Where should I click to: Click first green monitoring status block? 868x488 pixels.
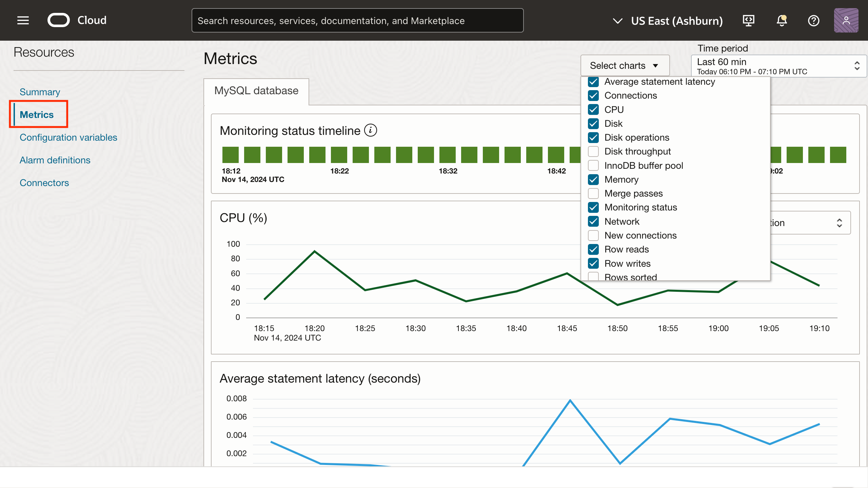coord(230,155)
